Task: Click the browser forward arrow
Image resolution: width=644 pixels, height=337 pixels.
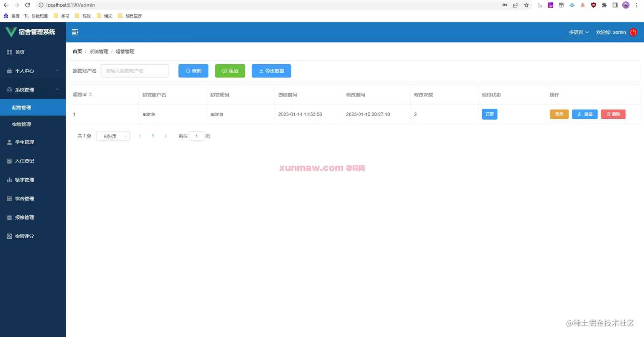Action: point(17,5)
